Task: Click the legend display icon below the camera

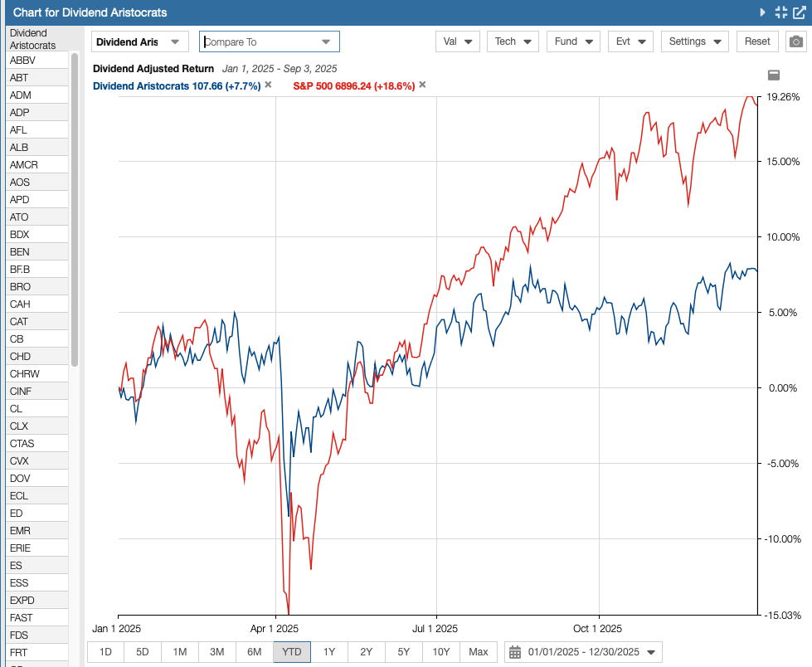Action: point(774,75)
